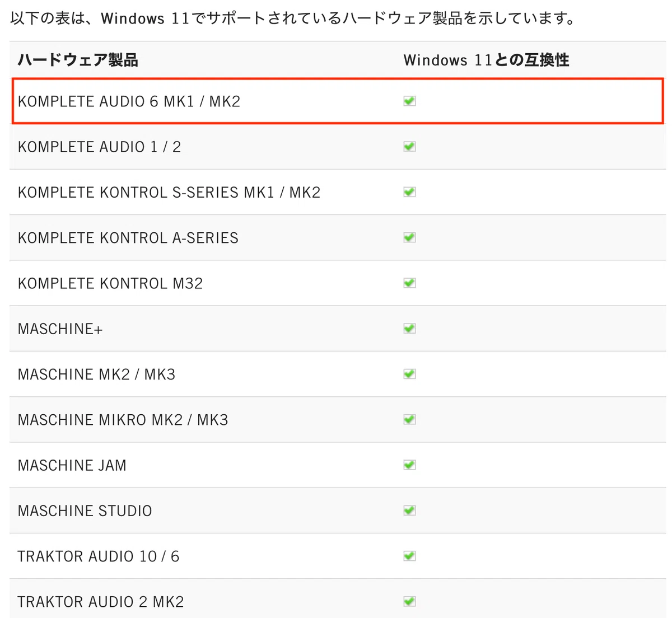Click checkmark in MASCHINE MIKRO MK2 / MK3 row
The height and width of the screenshot is (618, 672).
pyautogui.click(x=409, y=419)
